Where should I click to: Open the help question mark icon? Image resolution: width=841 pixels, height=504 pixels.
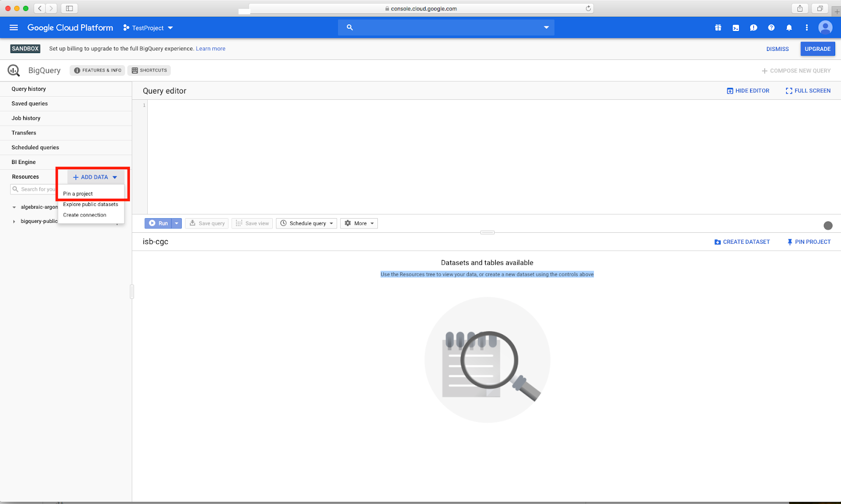pyautogui.click(x=771, y=28)
